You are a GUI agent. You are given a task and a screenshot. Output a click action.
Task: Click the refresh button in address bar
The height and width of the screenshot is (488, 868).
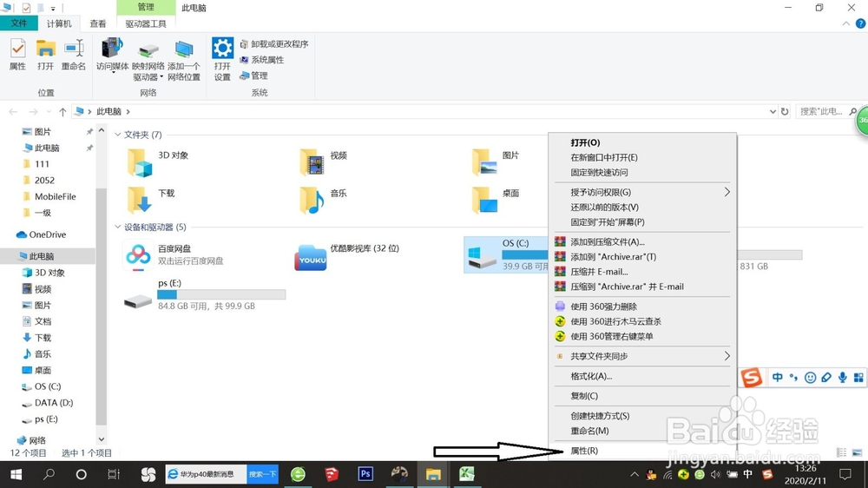point(785,111)
